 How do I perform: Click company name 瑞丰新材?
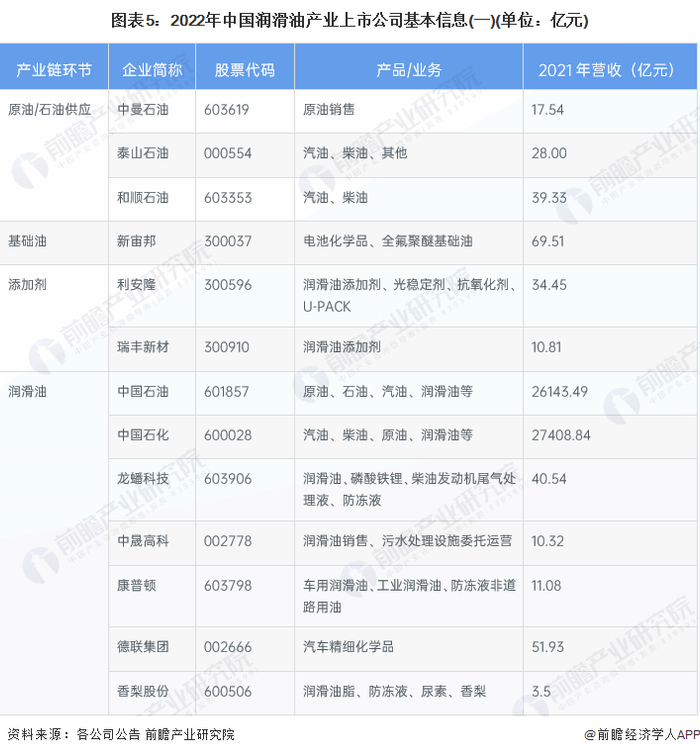click(143, 347)
